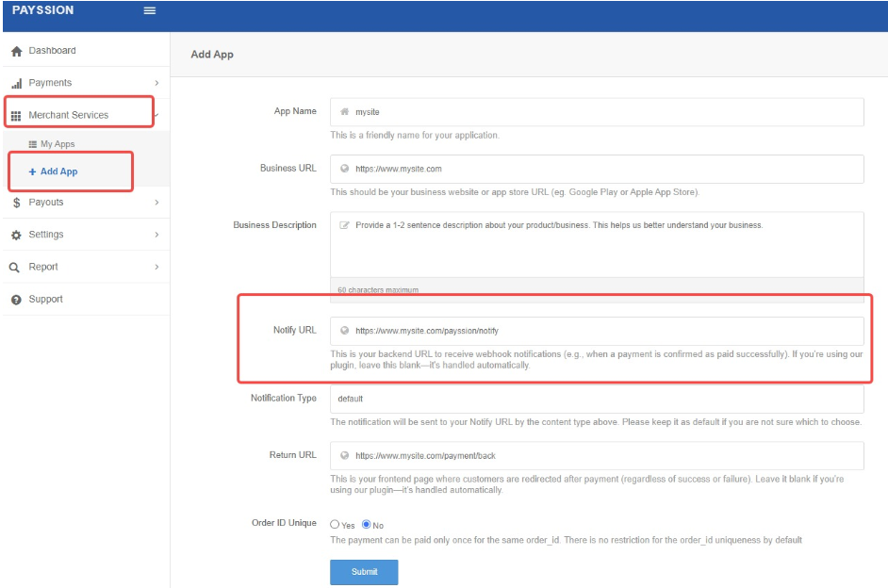Select Yes for Order ID Unique
The height and width of the screenshot is (588, 888).
[x=335, y=525]
